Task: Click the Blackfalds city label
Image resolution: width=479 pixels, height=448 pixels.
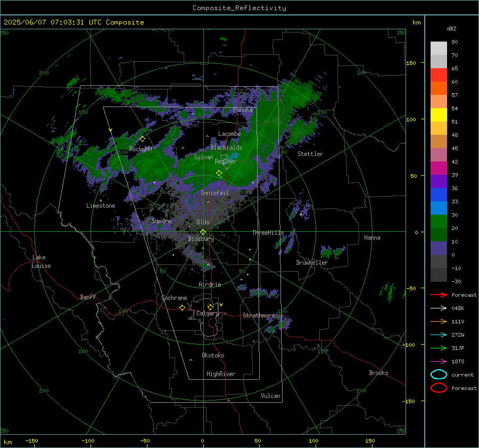Action: coord(226,148)
